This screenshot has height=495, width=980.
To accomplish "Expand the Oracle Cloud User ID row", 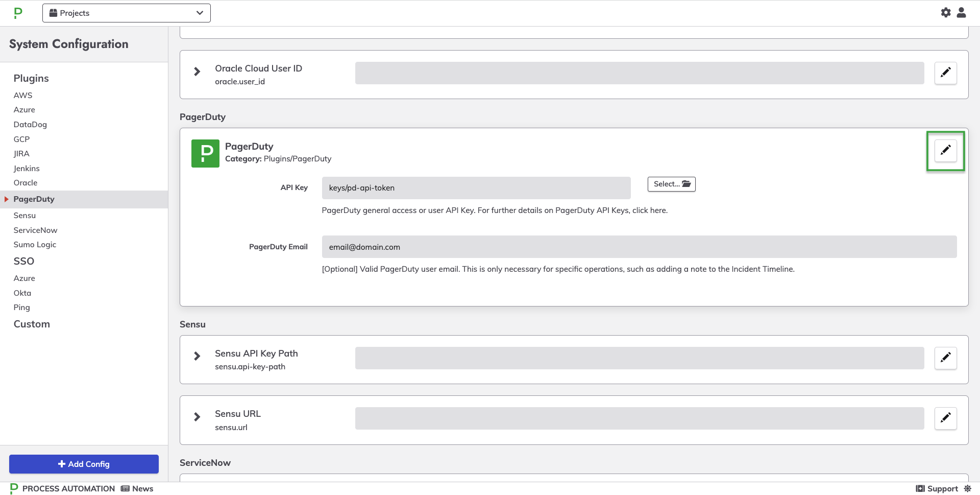I will pos(197,72).
